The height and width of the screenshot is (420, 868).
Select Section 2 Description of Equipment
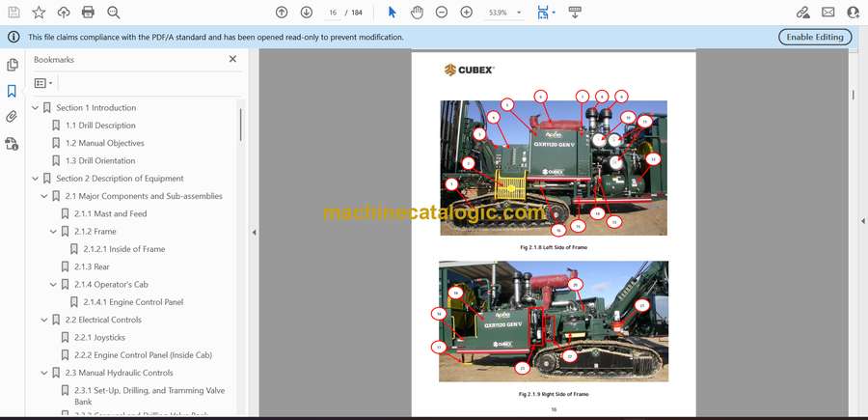(x=120, y=179)
